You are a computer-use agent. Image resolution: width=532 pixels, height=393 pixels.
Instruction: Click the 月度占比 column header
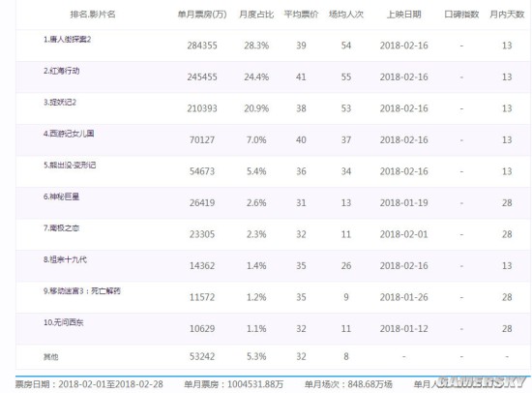pos(256,15)
